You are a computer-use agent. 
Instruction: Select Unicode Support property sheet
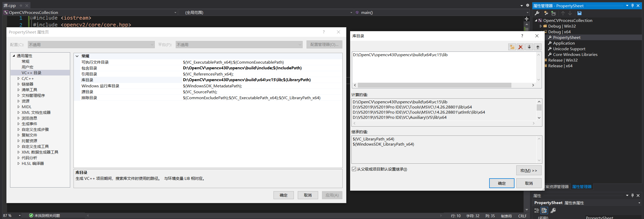click(x=569, y=49)
